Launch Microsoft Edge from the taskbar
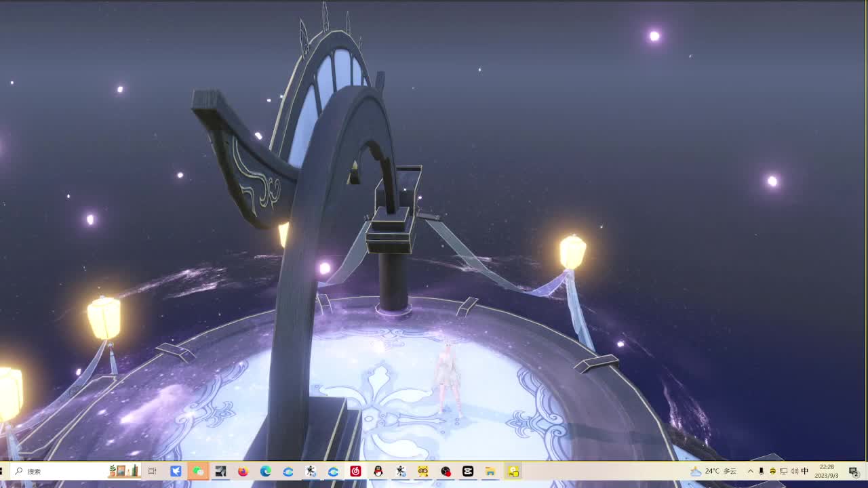 [x=265, y=471]
